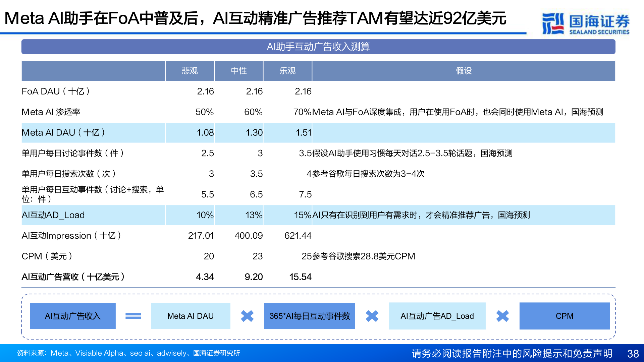The image size is (644, 362).
Task: Click the 1.08 Meta AI DAU value
Action: [x=205, y=133]
